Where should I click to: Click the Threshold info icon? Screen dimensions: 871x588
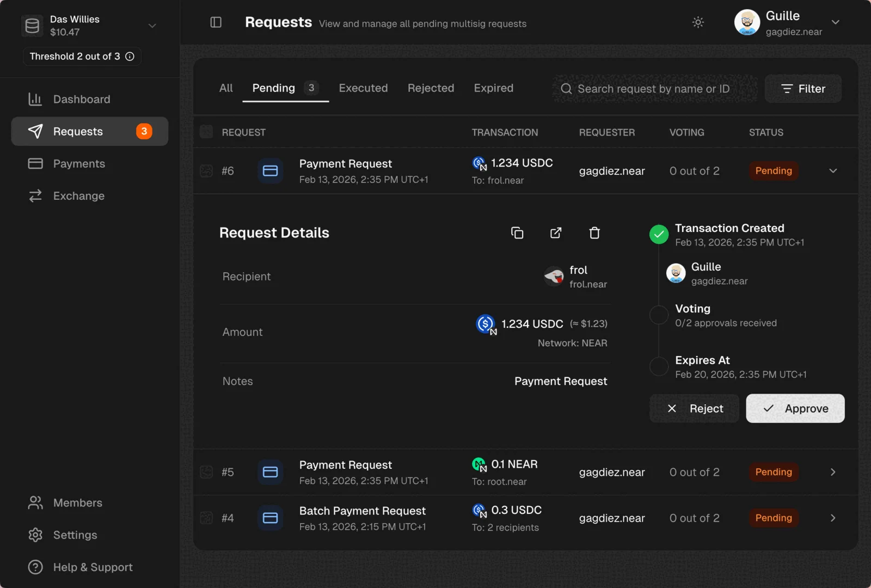130,56
